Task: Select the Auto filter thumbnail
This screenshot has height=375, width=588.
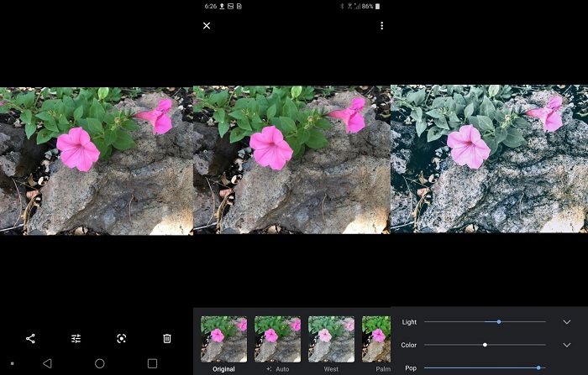Action: click(x=277, y=339)
